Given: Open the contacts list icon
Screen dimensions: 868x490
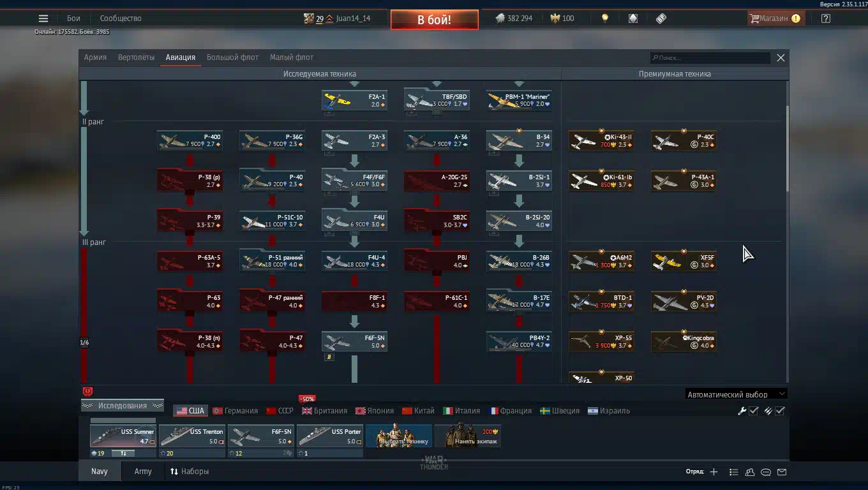Looking at the screenshot, I should (734, 472).
